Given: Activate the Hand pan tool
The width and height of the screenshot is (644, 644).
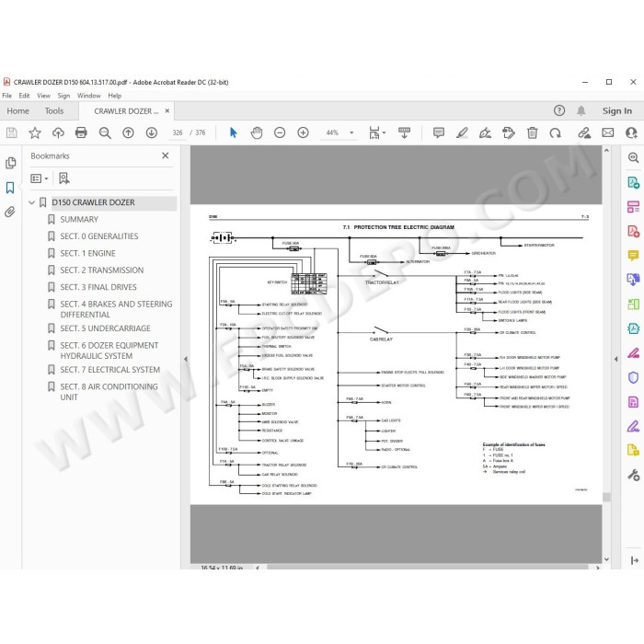Looking at the screenshot, I should pyautogui.click(x=257, y=132).
